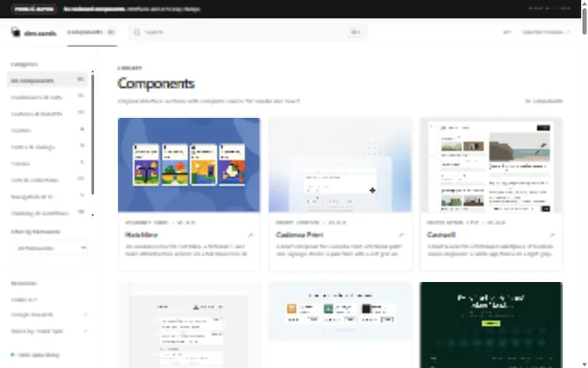588x368 pixels.
Task: Select the last visible category in the sidebar
Action: click(x=47, y=213)
